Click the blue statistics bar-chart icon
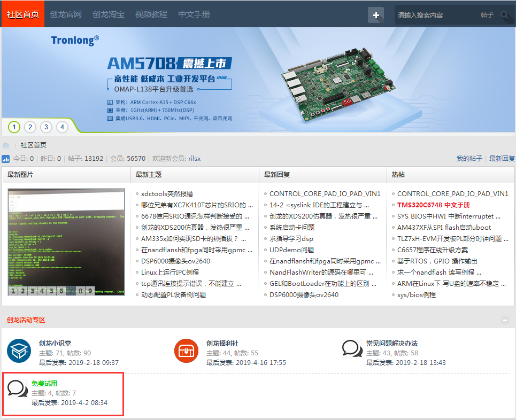 click(x=6, y=159)
